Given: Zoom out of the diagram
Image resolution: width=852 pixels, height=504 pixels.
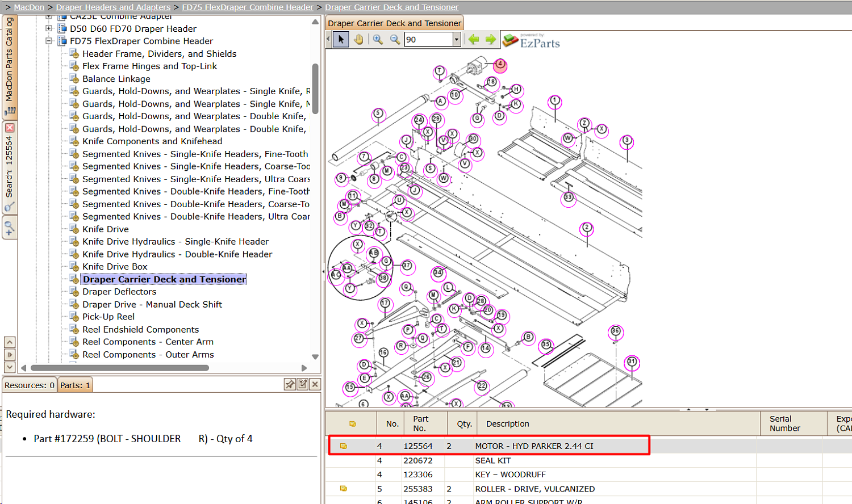Looking at the screenshot, I should click(395, 39).
